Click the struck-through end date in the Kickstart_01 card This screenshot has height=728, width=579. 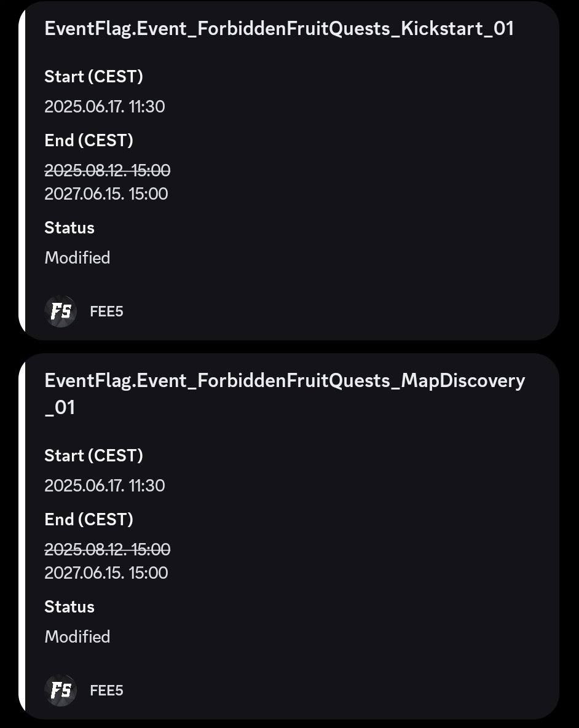tap(108, 170)
